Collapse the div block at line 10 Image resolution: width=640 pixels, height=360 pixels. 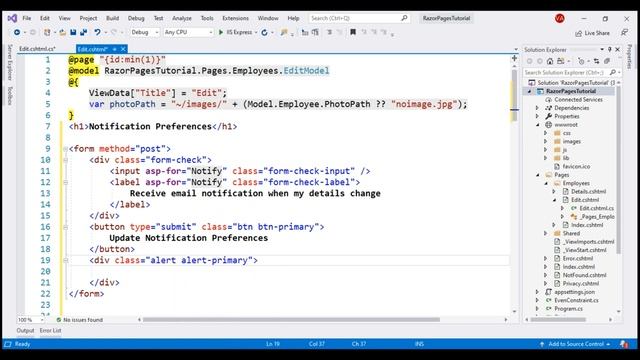coord(65,160)
